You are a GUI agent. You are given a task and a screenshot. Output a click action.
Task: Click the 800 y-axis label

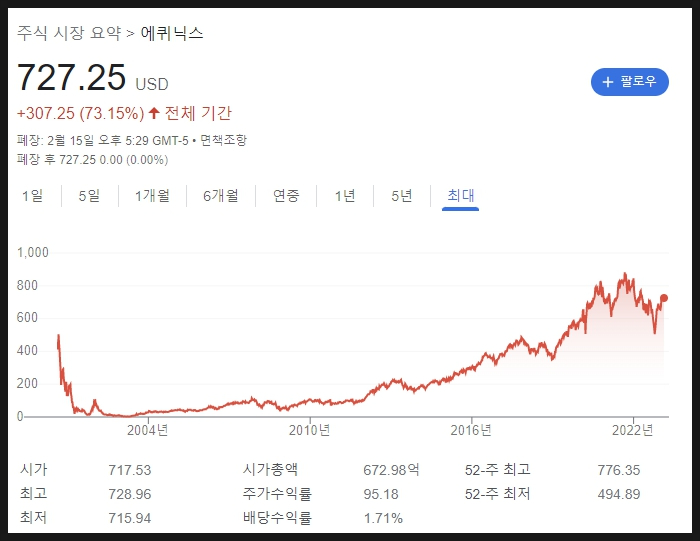(27, 285)
